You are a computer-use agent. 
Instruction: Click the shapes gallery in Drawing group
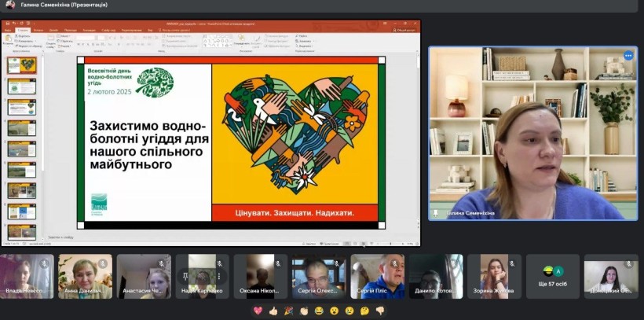point(218,40)
